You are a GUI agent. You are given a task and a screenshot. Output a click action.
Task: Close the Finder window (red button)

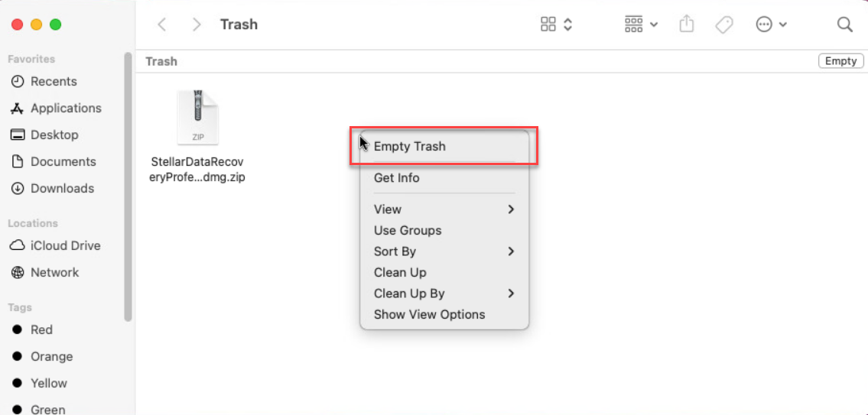point(17,24)
